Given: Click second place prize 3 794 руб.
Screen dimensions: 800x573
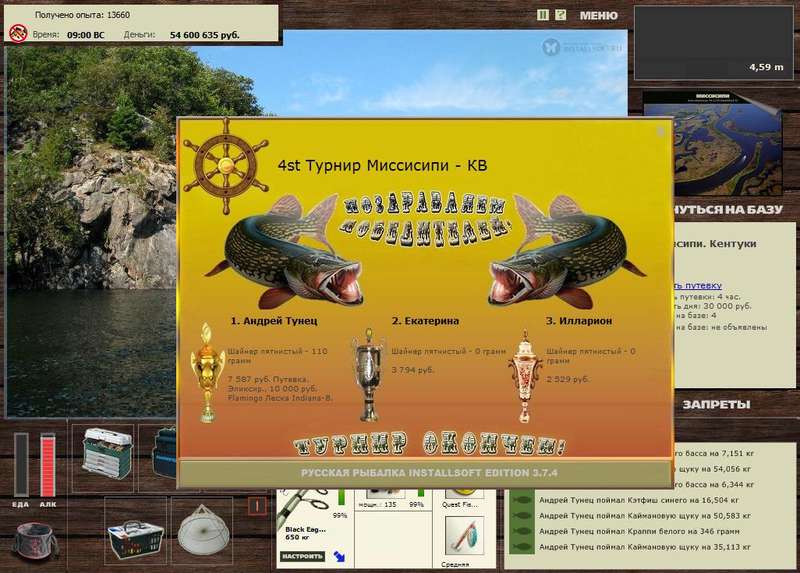Looking at the screenshot, I should pos(413,370).
